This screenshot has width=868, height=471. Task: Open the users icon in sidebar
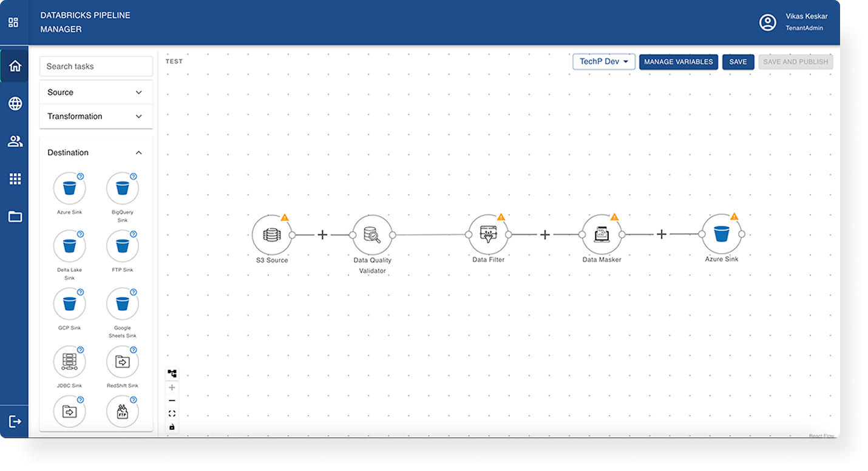tap(15, 141)
